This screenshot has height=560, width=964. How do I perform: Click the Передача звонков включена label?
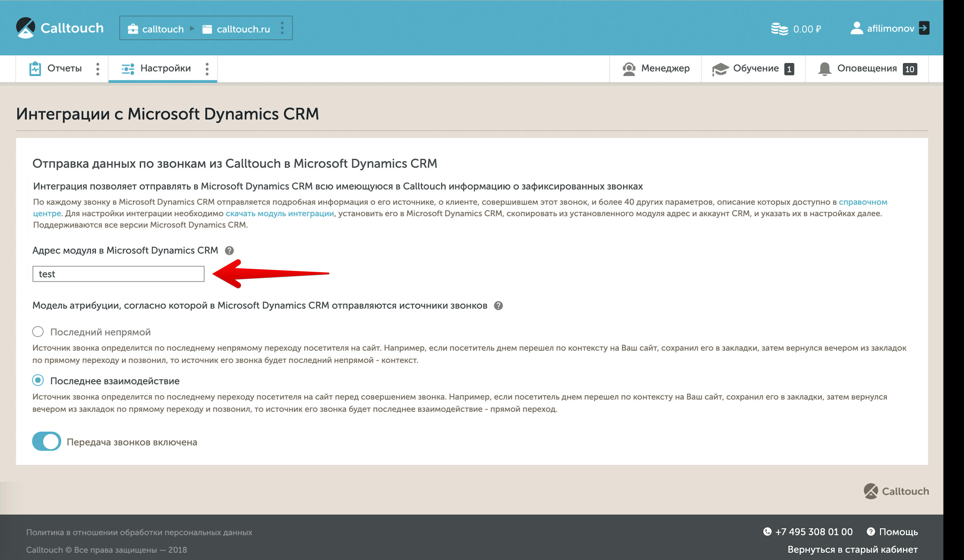point(132,442)
